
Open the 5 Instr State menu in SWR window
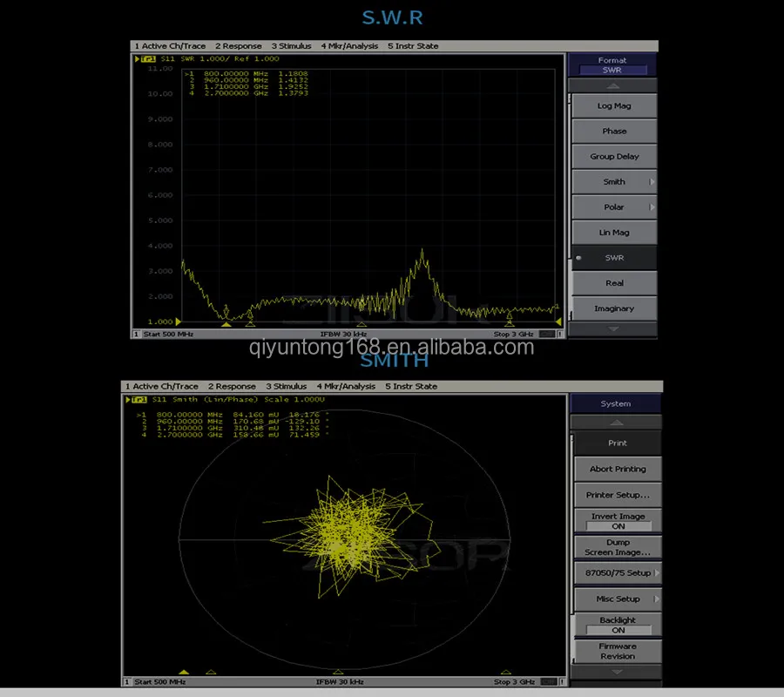(413, 46)
